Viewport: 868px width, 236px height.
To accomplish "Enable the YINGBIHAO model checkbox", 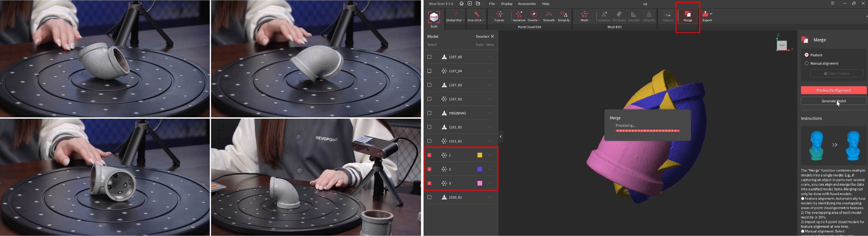I will point(429,113).
